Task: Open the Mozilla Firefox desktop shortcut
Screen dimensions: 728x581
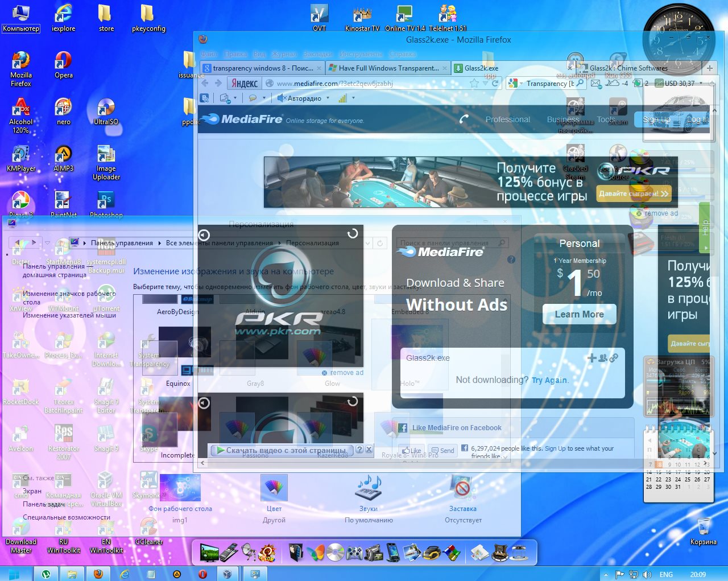Action: point(21,69)
